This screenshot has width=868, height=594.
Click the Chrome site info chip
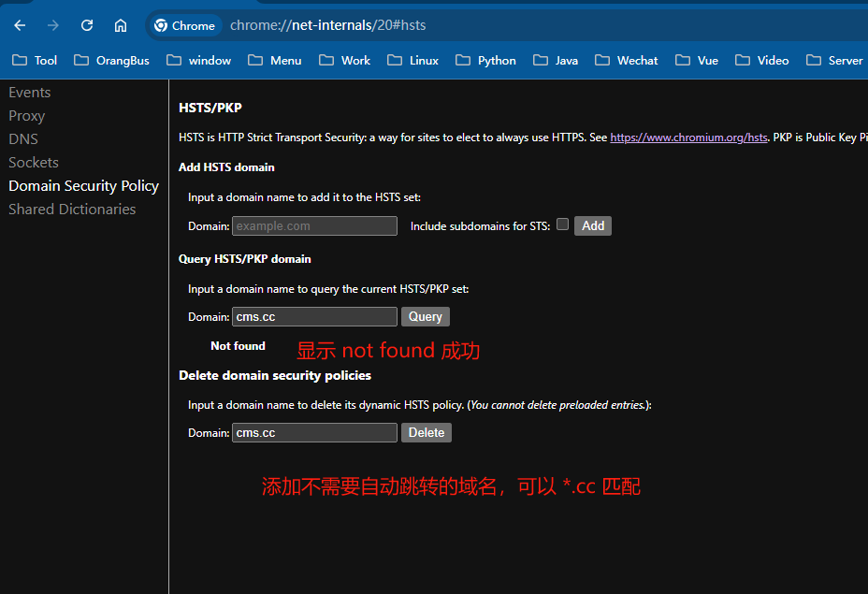[185, 25]
